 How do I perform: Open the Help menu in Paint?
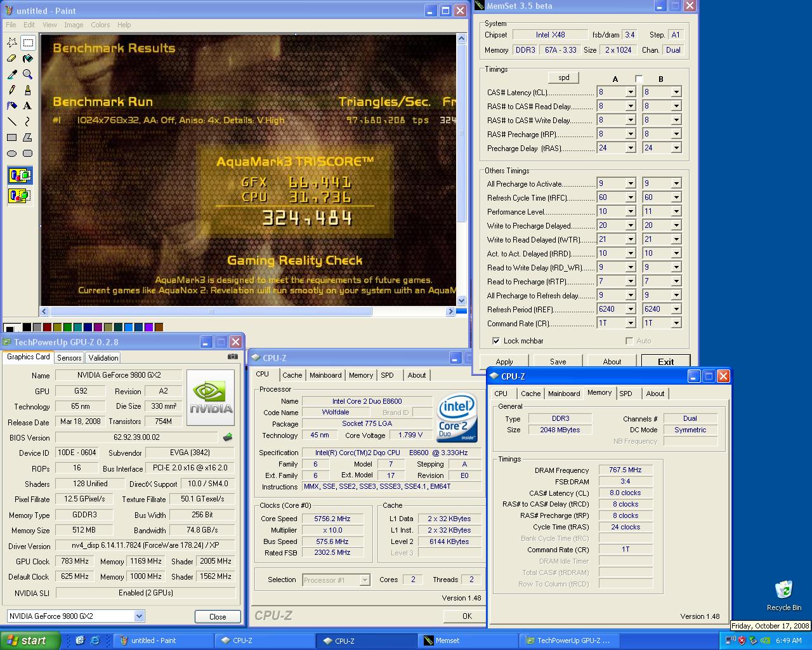pyautogui.click(x=124, y=25)
